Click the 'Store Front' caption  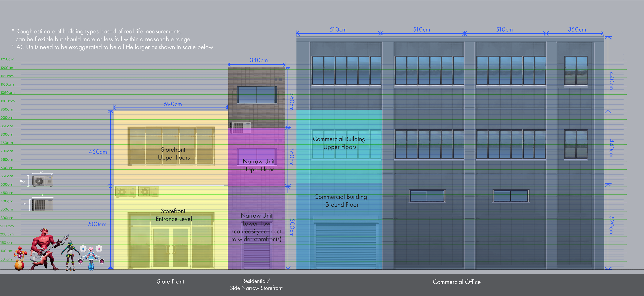coord(171,282)
